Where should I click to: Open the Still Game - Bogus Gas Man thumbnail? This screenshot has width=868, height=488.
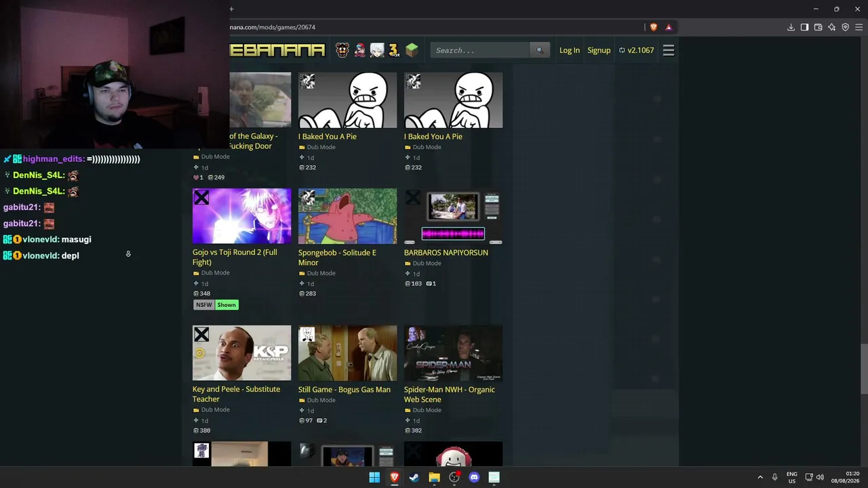[x=348, y=353]
